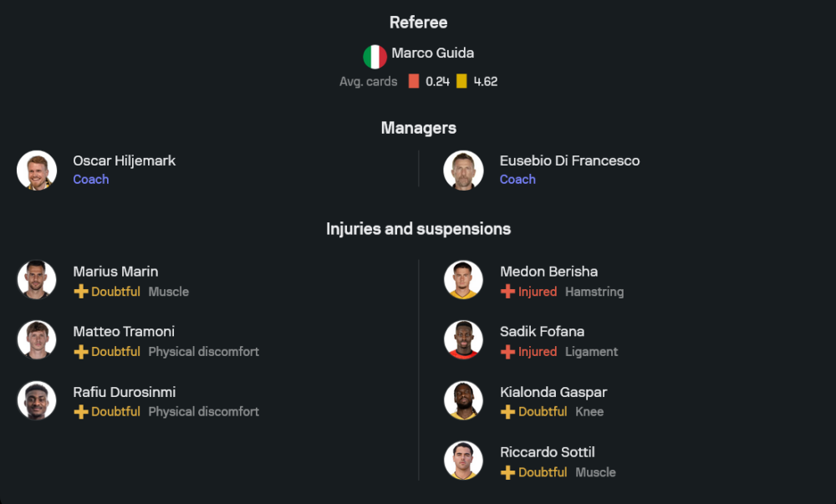
Task: Open Medon Berisha's player page
Action: click(548, 272)
